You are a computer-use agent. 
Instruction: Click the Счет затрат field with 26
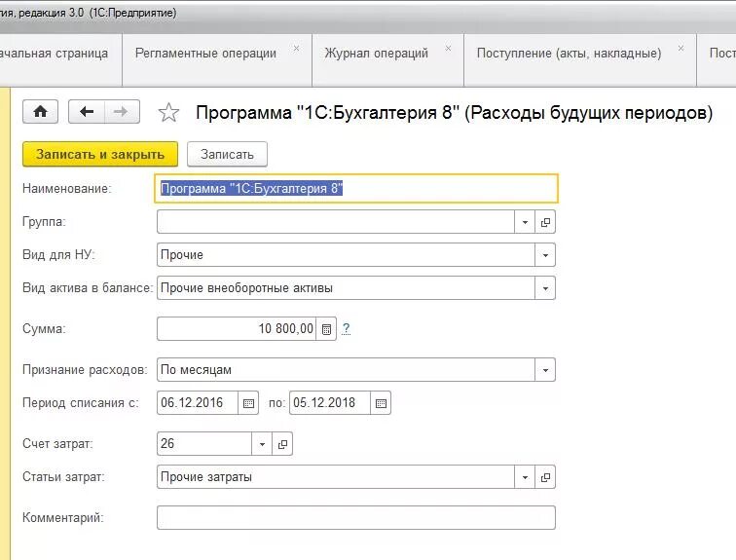pyautogui.click(x=204, y=444)
